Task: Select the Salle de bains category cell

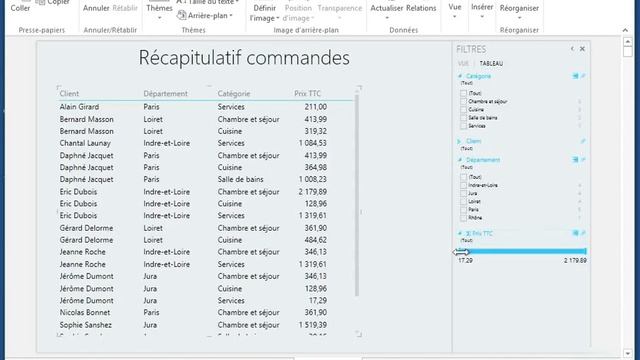Action: (x=240, y=180)
